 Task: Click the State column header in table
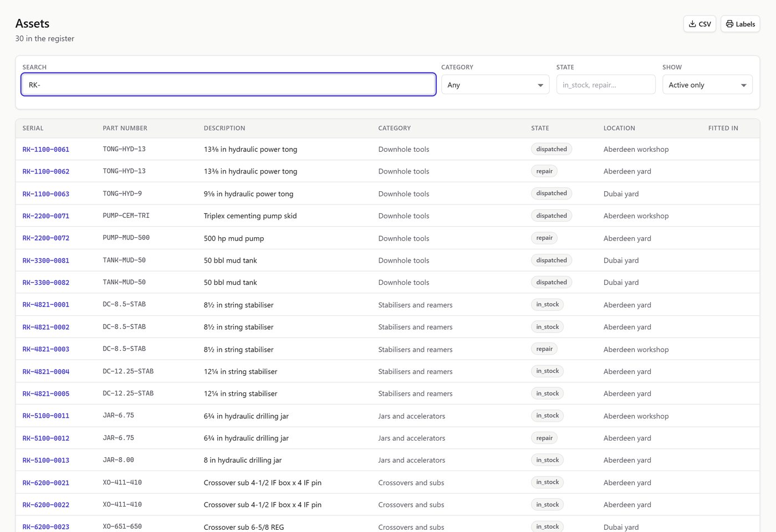point(540,128)
